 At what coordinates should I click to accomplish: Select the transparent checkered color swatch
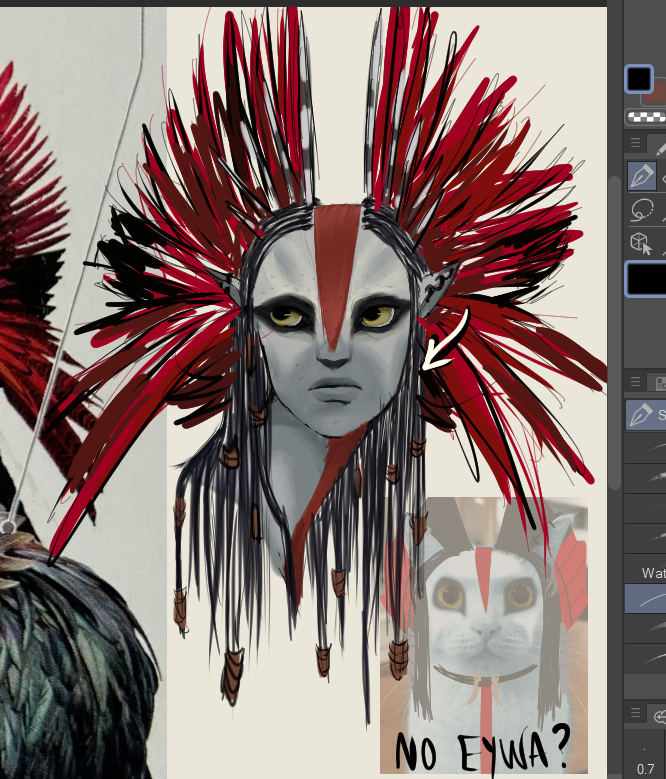tap(646, 117)
